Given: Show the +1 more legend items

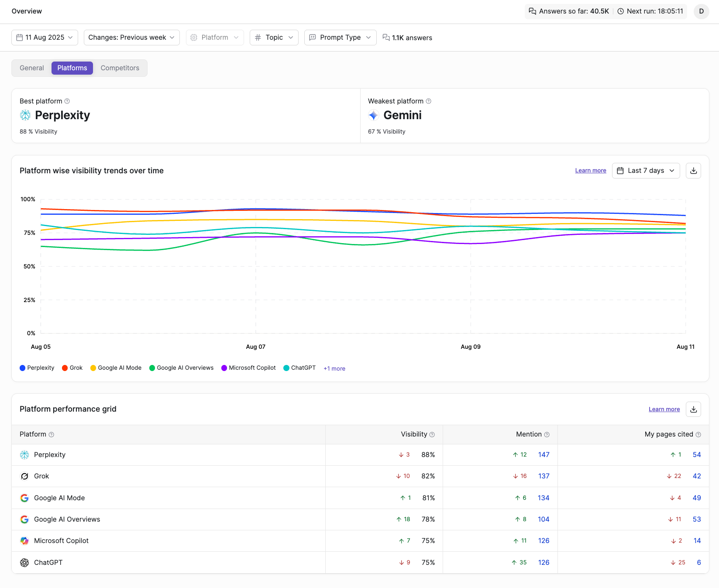Looking at the screenshot, I should (334, 369).
